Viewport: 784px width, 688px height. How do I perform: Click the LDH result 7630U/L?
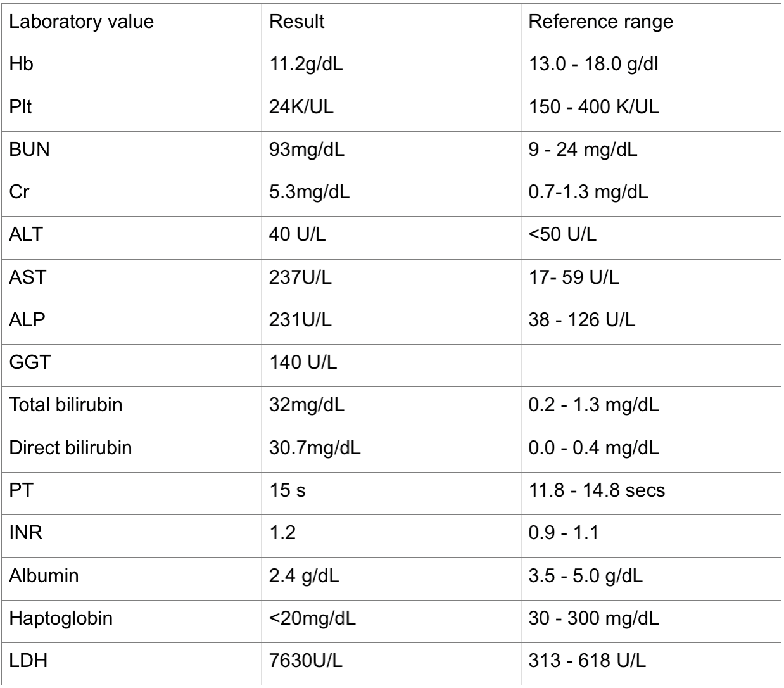click(306, 661)
